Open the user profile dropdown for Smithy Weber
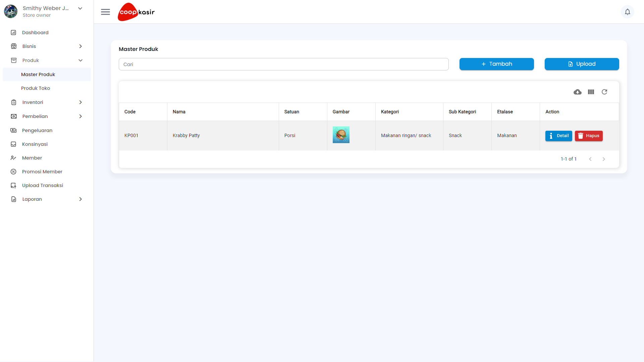The image size is (644, 362). [x=80, y=8]
